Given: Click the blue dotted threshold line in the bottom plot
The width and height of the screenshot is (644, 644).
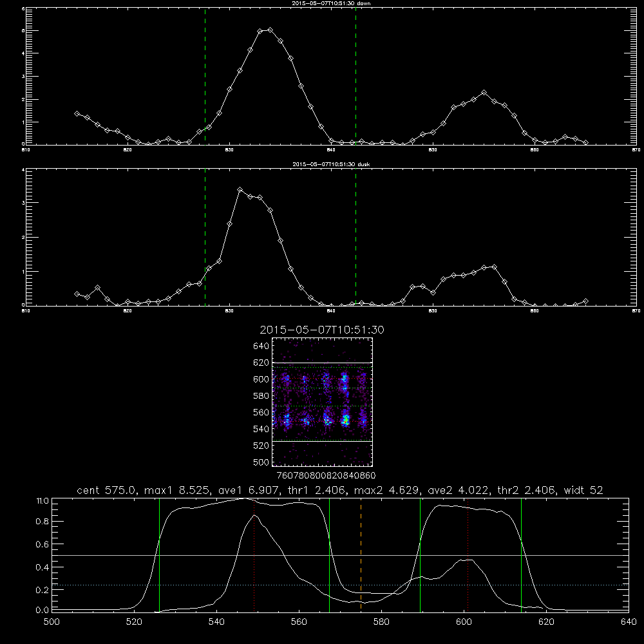Looking at the screenshot, I should pyautogui.click(x=341, y=585).
